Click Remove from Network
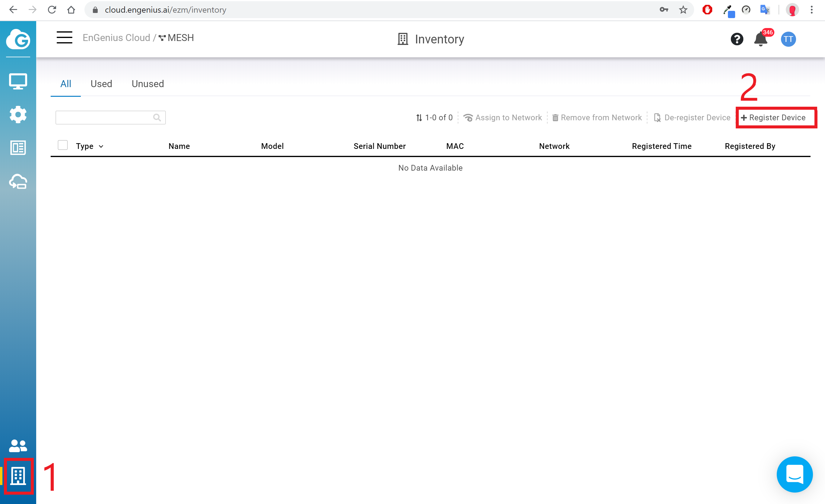825x504 pixels. (x=597, y=118)
